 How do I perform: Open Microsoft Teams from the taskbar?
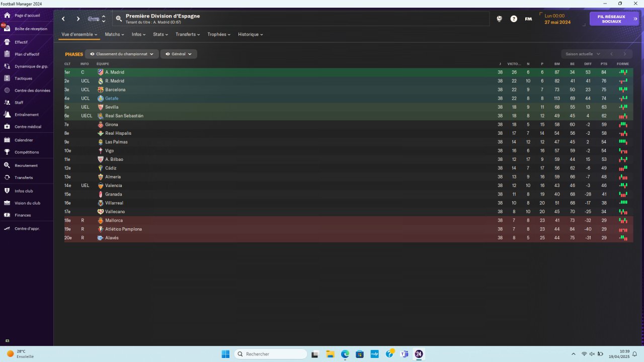[404, 354]
